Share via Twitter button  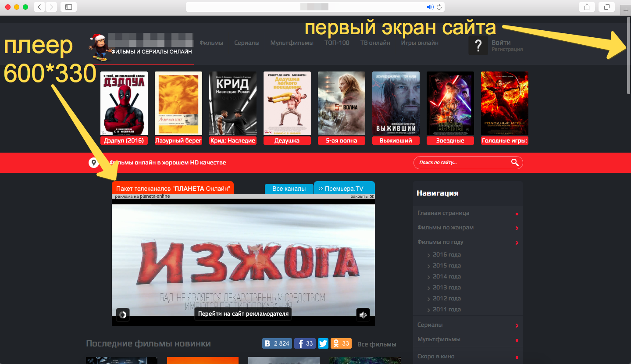click(323, 343)
